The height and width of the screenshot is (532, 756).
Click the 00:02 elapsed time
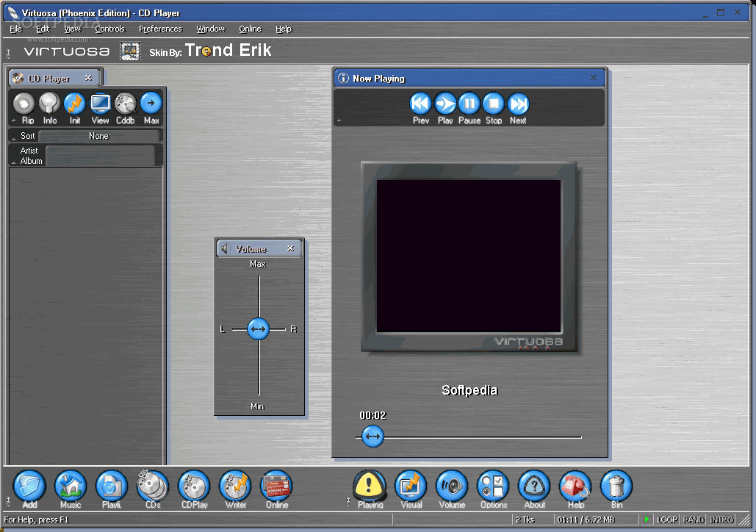(x=372, y=415)
